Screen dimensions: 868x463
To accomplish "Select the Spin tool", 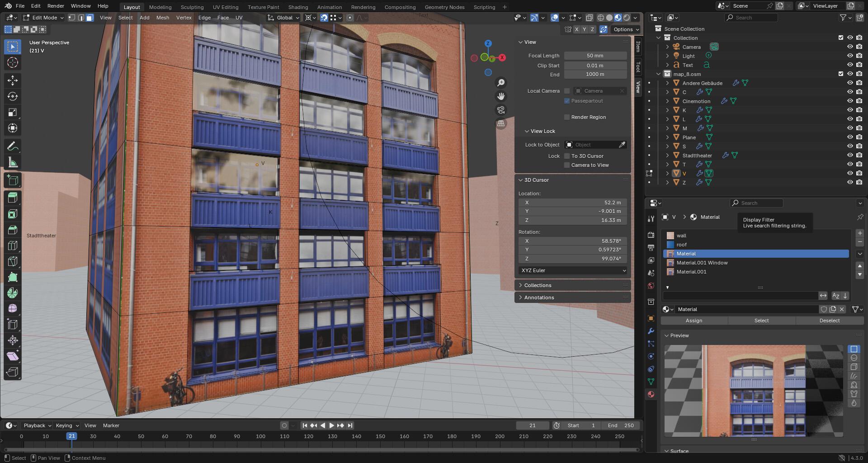I will [x=13, y=293].
